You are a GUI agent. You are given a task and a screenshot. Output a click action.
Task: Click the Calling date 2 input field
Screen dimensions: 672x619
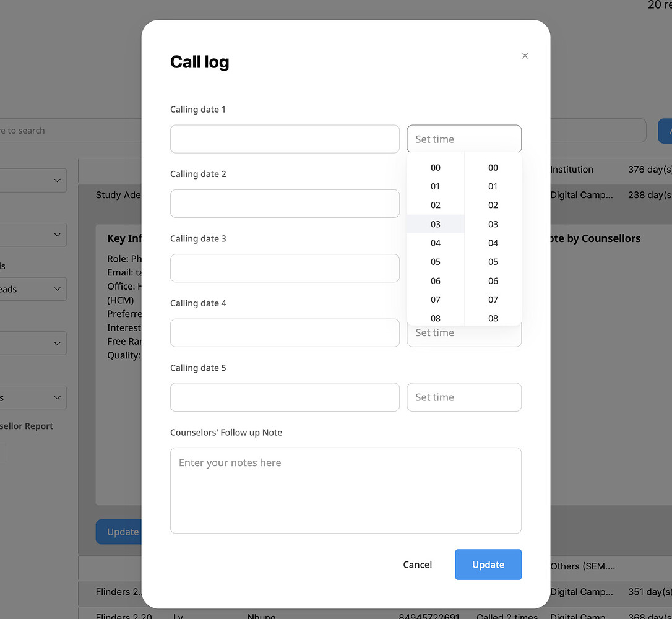tap(285, 204)
